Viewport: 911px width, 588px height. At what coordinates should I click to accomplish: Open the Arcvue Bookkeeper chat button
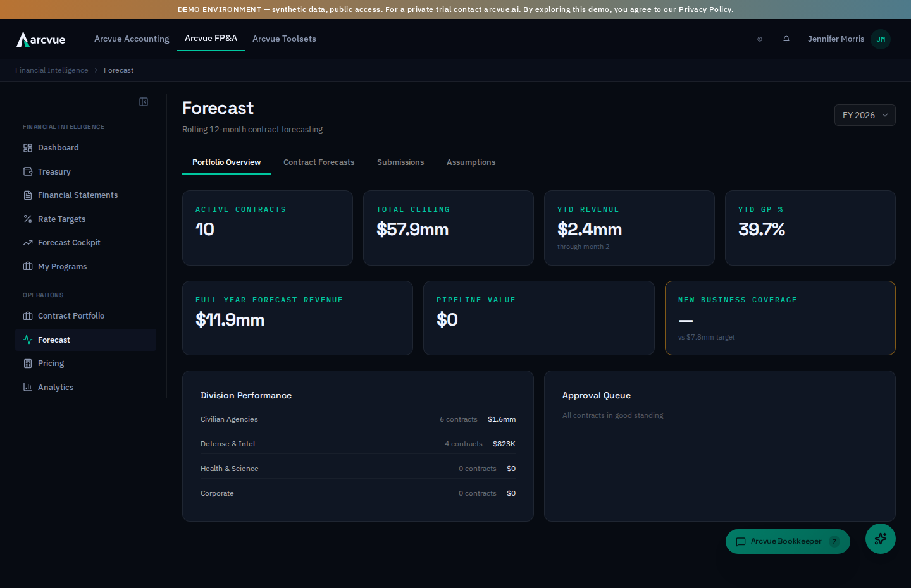788,541
